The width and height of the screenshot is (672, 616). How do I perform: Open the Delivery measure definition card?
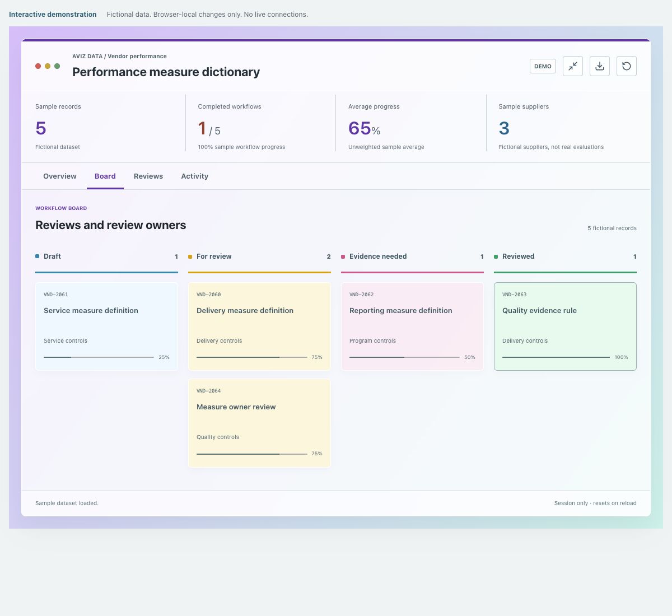pos(259,326)
